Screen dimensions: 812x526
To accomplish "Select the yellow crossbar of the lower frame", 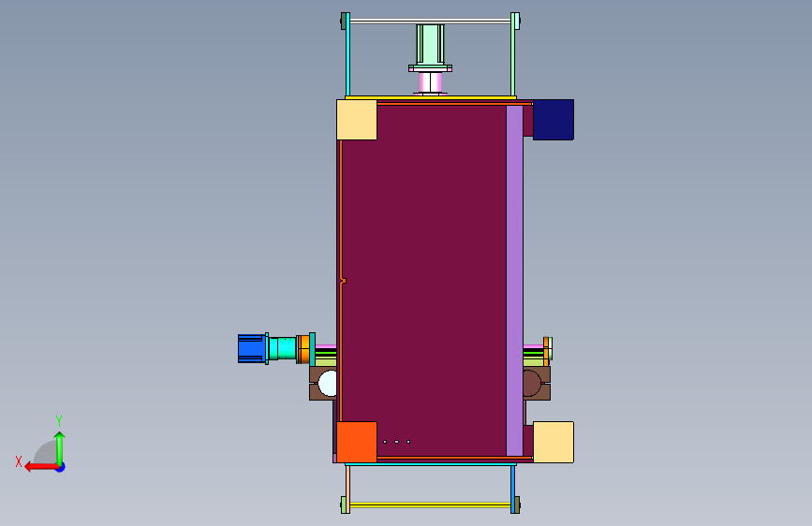I will pos(430,504).
